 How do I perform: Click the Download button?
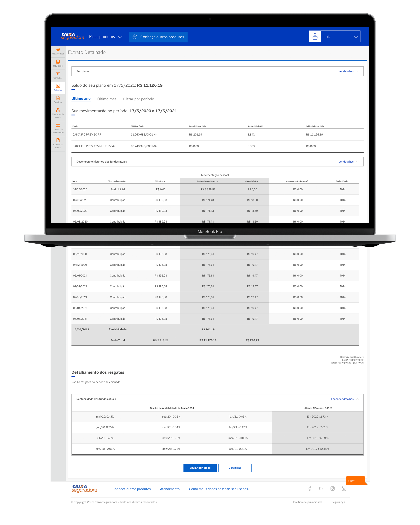coord(235,468)
